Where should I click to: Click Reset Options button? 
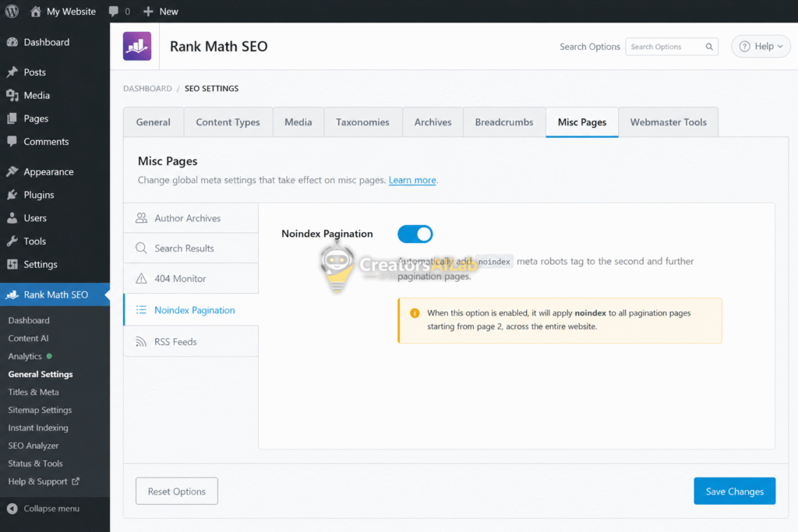pos(177,491)
